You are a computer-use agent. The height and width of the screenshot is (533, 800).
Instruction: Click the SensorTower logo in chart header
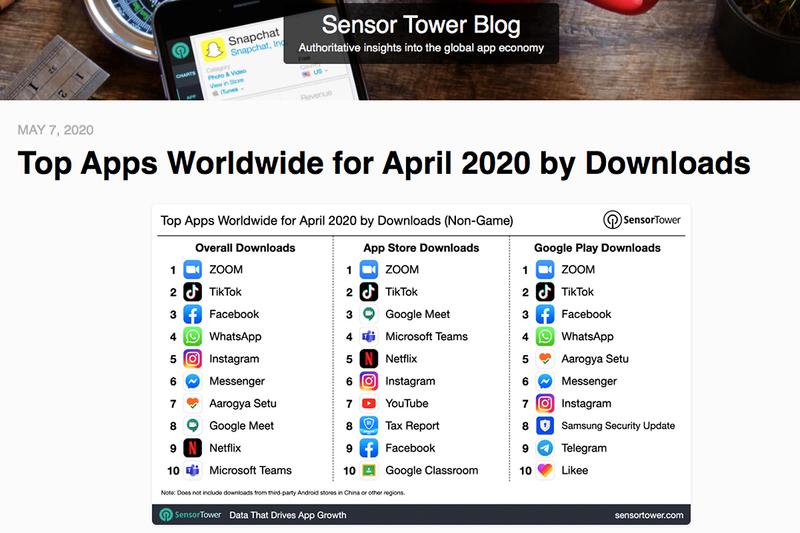click(x=642, y=220)
